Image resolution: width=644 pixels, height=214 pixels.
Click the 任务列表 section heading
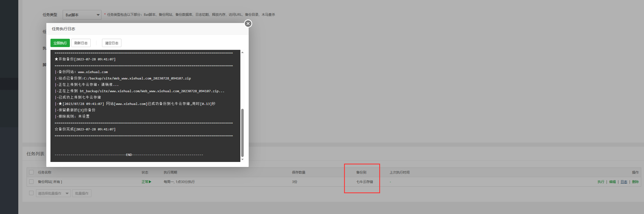tap(35, 154)
